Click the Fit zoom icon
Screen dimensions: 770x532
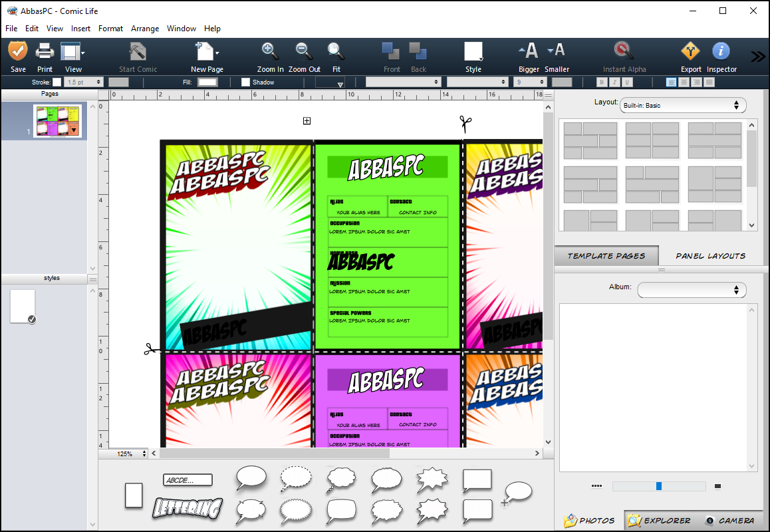tap(336, 51)
